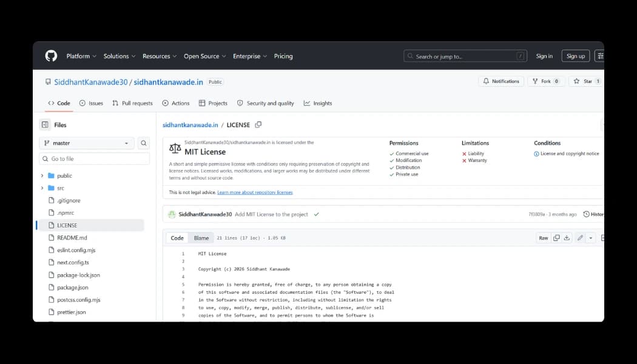Switch to the Issues tab

pyautogui.click(x=91, y=103)
